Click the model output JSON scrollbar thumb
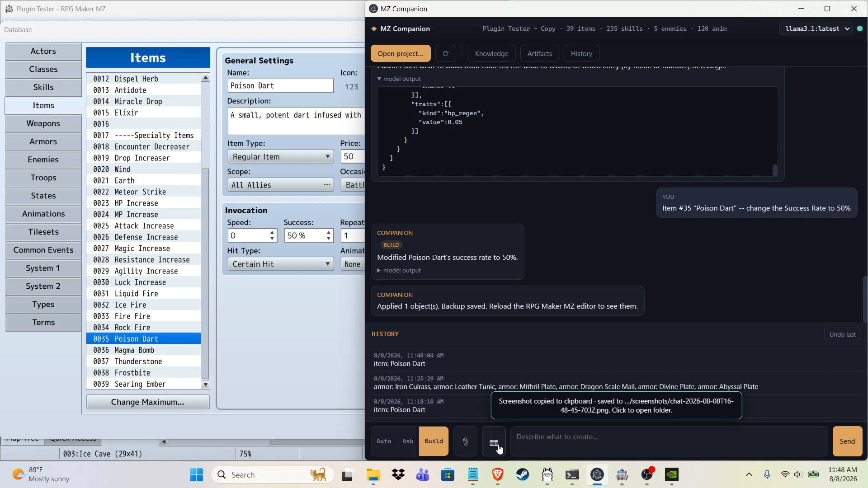Screen dimensions: 868x488 pyautogui.click(x=775, y=170)
